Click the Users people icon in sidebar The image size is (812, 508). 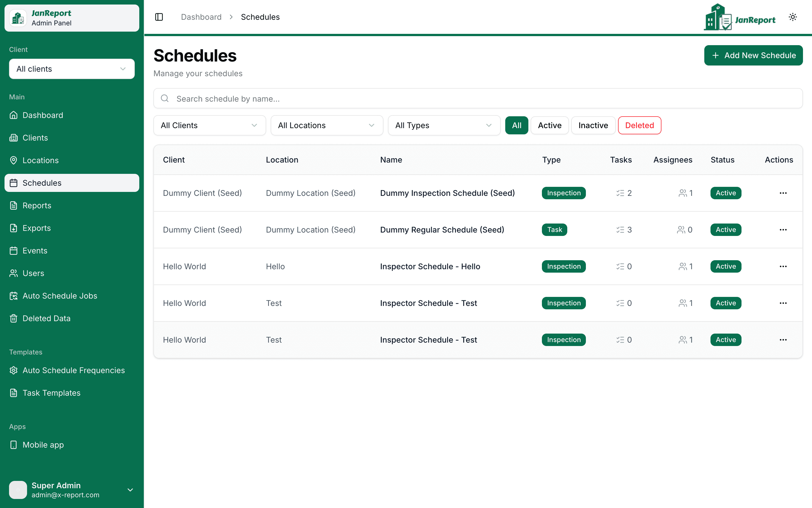tap(14, 273)
